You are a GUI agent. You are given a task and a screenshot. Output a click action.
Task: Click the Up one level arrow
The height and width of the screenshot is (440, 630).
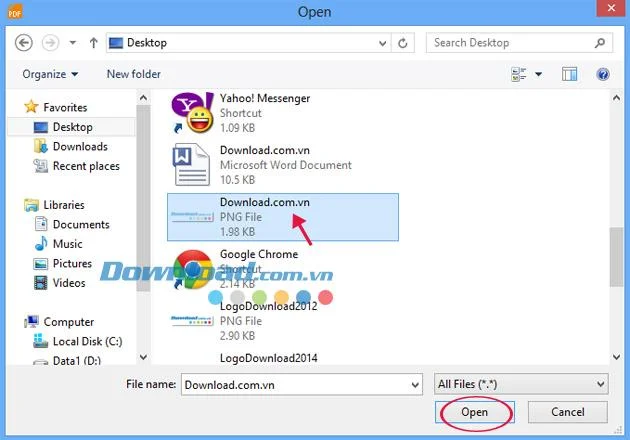point(94,43)
